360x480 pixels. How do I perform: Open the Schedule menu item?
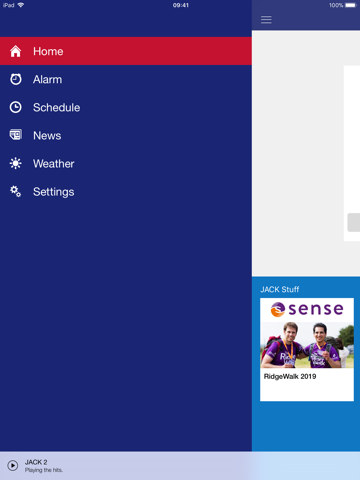(x=126, y=107)
